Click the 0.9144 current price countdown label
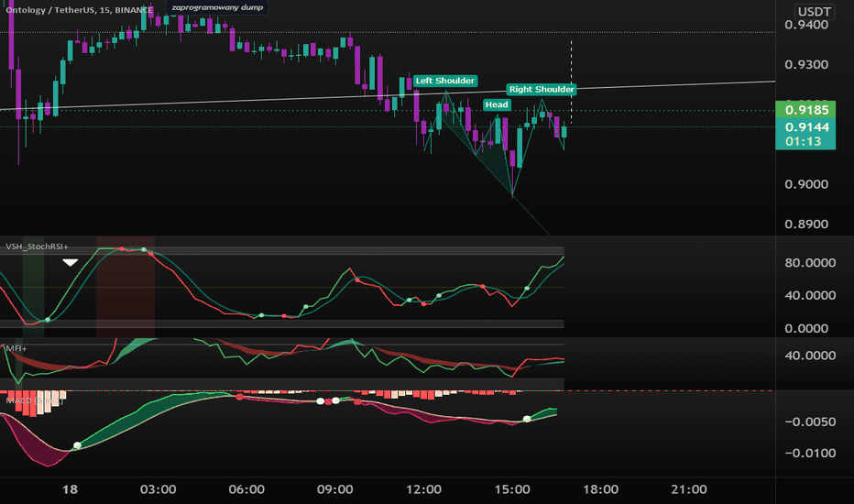This screenshot has height=504, width=854. tap(805, 134)
